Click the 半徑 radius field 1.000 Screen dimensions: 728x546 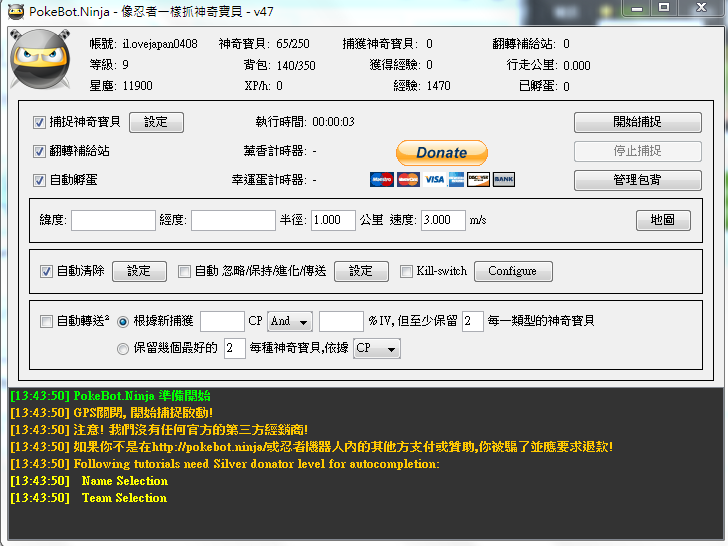(333, 220)
